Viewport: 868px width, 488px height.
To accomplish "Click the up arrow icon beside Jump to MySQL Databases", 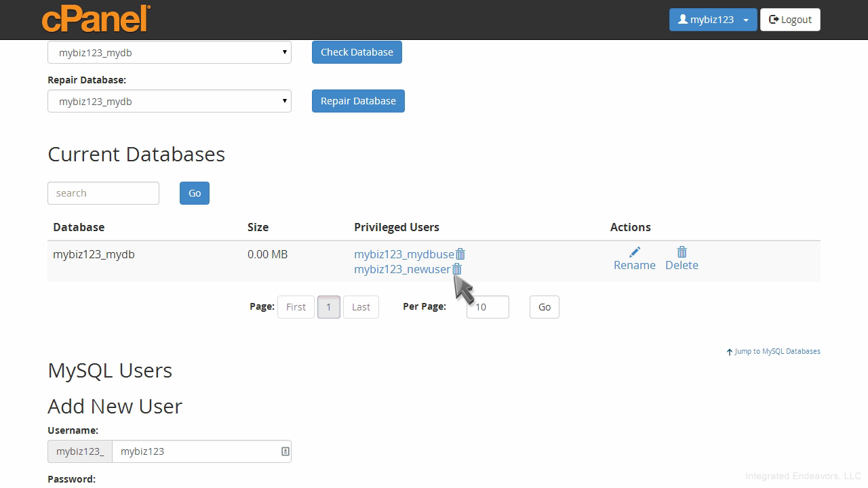I will tap(730, 352).
